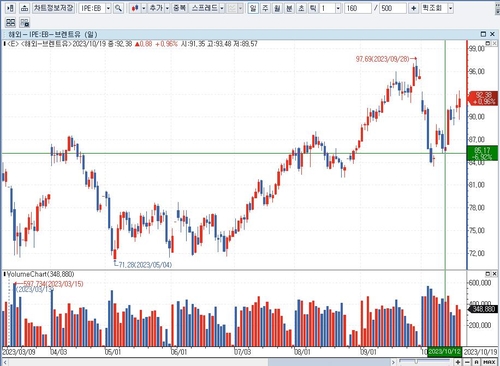This screenshot has height=366, width=500.
Task: Close the 해외-IPE:EB-브렌트유 chart window
Action: [492, 34]
